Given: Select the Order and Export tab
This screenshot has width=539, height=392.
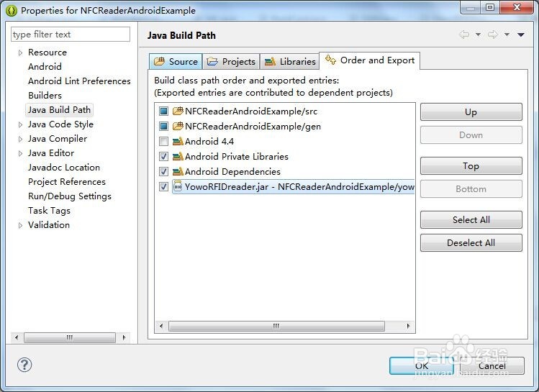Looking at the screenshot, I should [370, 60].
